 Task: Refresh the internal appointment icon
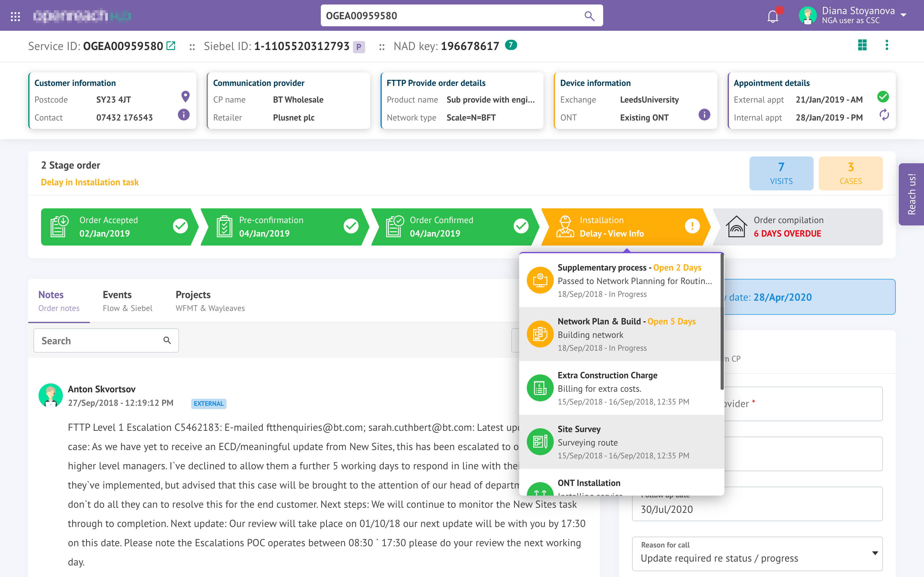(x=884, y=114)
